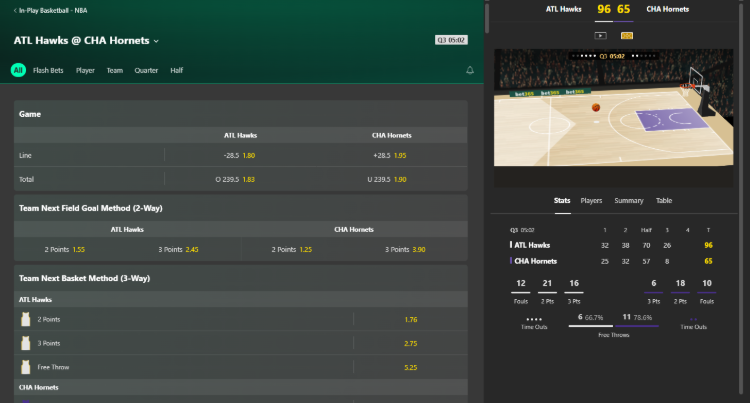Click CHA Hornets 18 two-pointers stat
Image resolution: width=750 pixels, height=403 pixels.
point(680,291)
